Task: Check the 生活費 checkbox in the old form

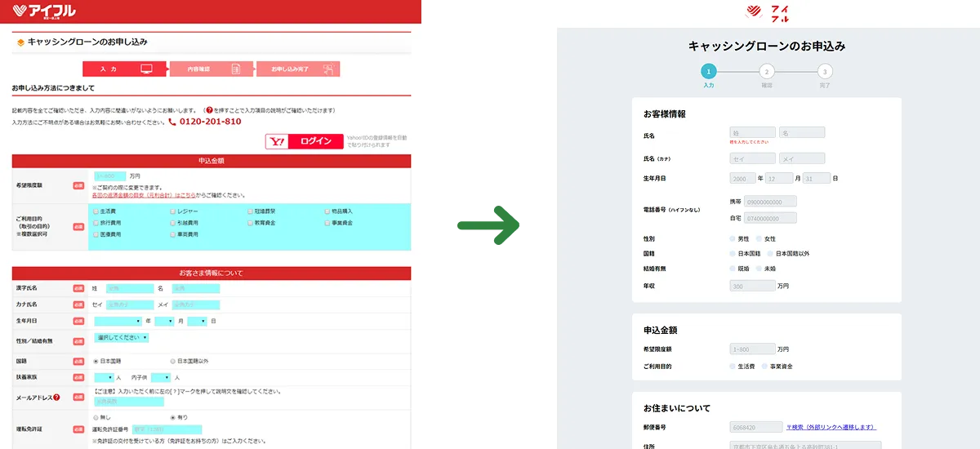Action: (x=96, y=211)
